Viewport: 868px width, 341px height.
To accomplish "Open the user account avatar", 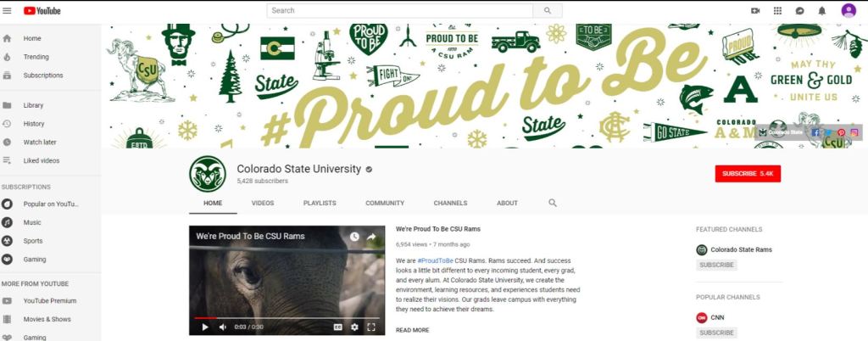I will [848, 10].
